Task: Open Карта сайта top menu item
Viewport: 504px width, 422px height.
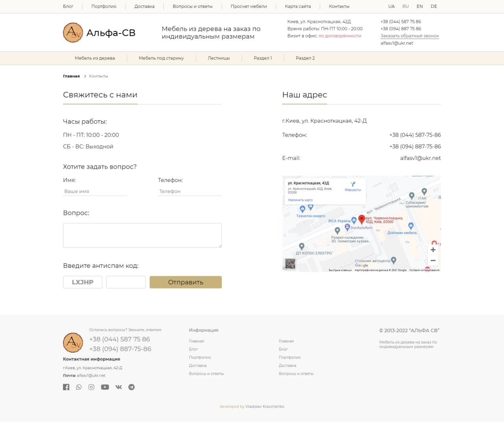Action: (298, 6)
